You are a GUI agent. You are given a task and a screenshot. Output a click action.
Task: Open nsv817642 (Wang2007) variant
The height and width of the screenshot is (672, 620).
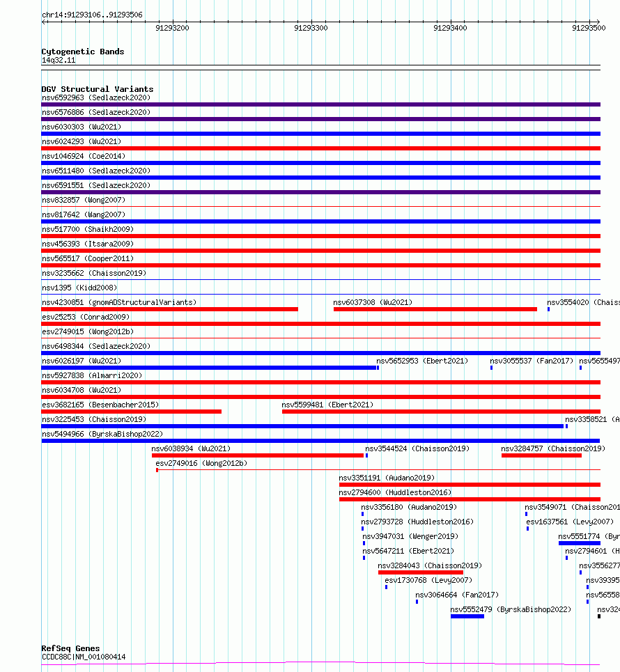[x=84, y=214]
